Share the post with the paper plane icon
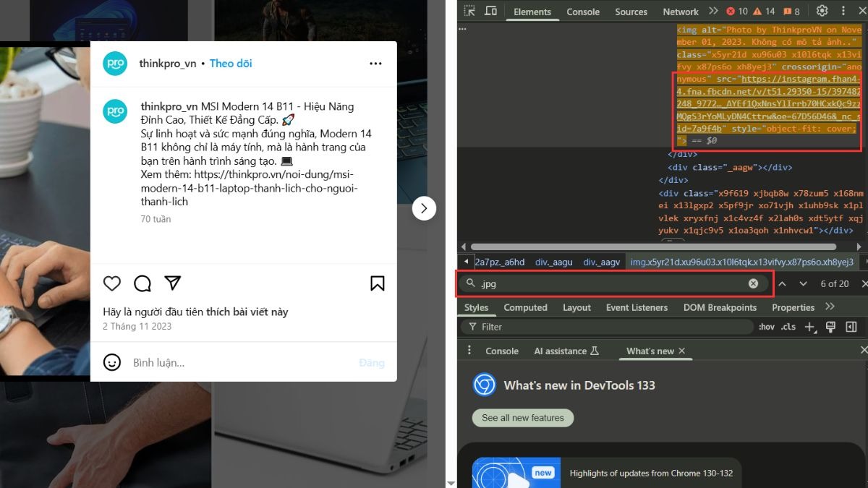The height and width of the screenshot is (488, 868). [x=172, y=283]
